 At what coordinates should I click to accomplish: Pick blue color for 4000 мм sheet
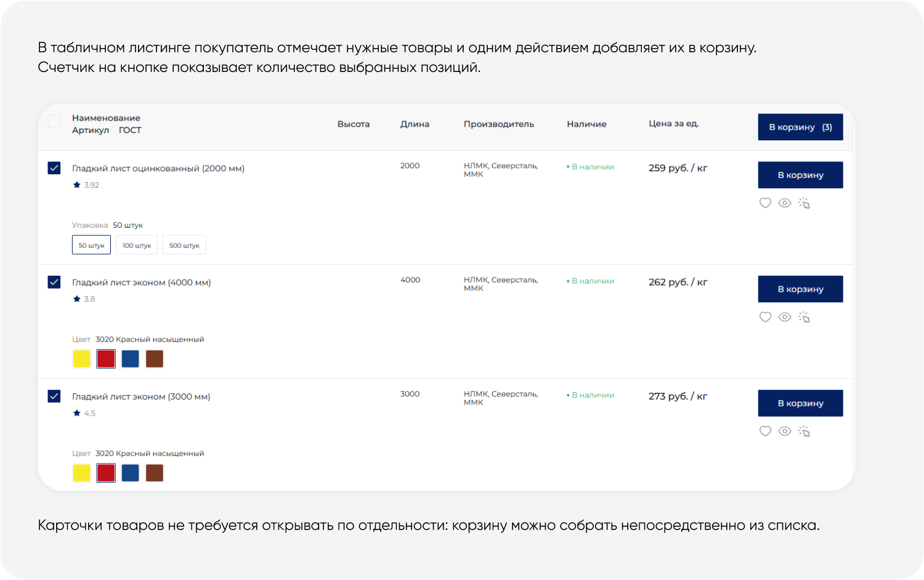[x=130, y=358]
